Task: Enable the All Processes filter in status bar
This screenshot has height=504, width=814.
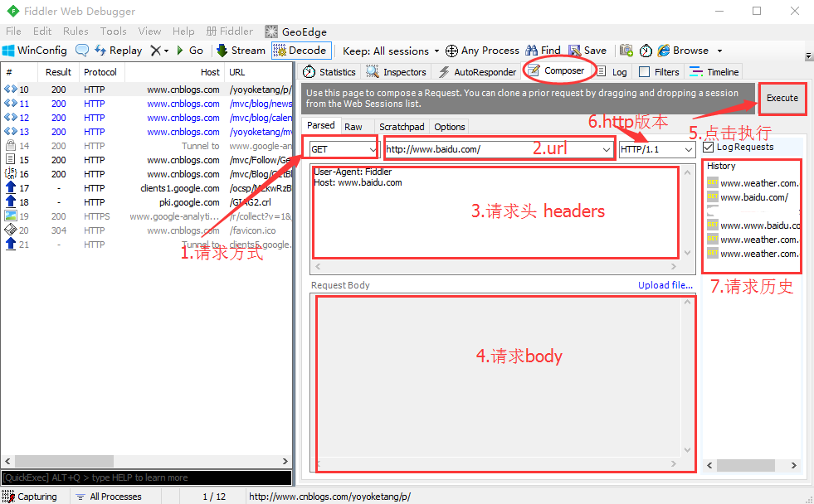Action: pos(115,495)
